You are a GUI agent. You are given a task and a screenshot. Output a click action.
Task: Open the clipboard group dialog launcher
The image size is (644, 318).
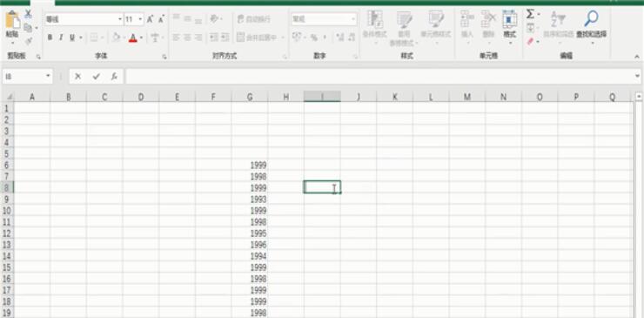(x=38, y=57)
